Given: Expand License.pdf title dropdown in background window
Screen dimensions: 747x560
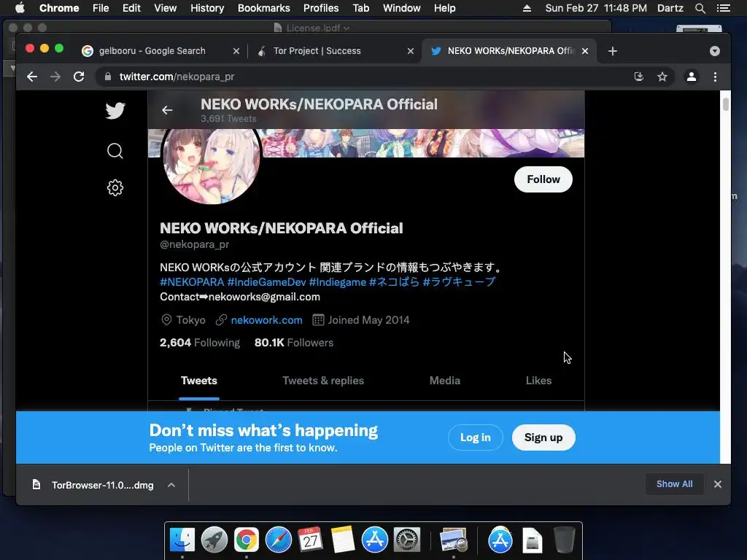Looking at the screenshot, I should [347, 28].
